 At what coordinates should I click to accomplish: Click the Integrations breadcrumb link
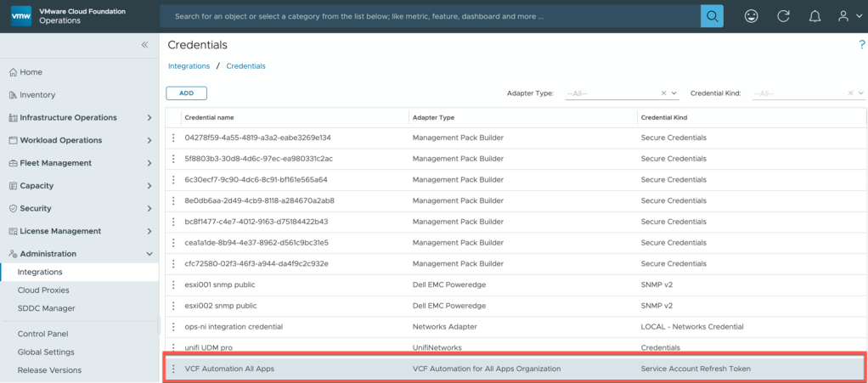click(188, 65)
